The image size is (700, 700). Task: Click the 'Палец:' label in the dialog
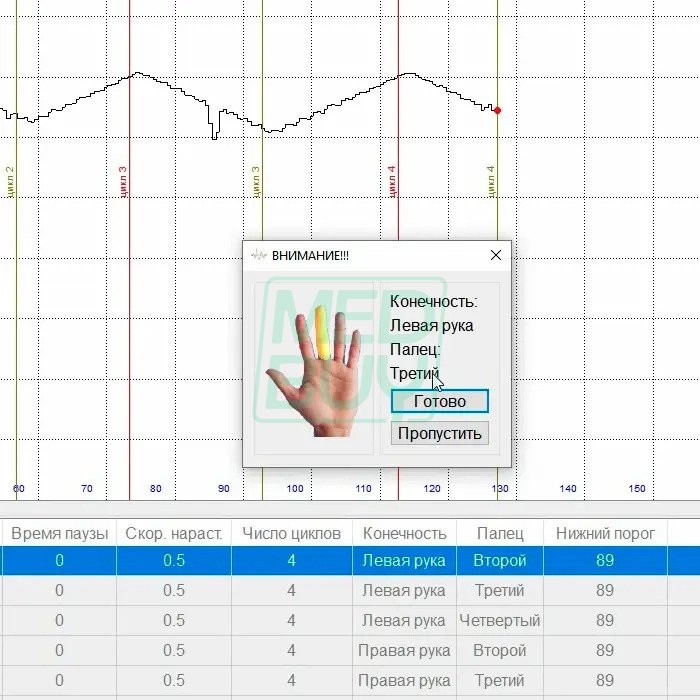415,349
